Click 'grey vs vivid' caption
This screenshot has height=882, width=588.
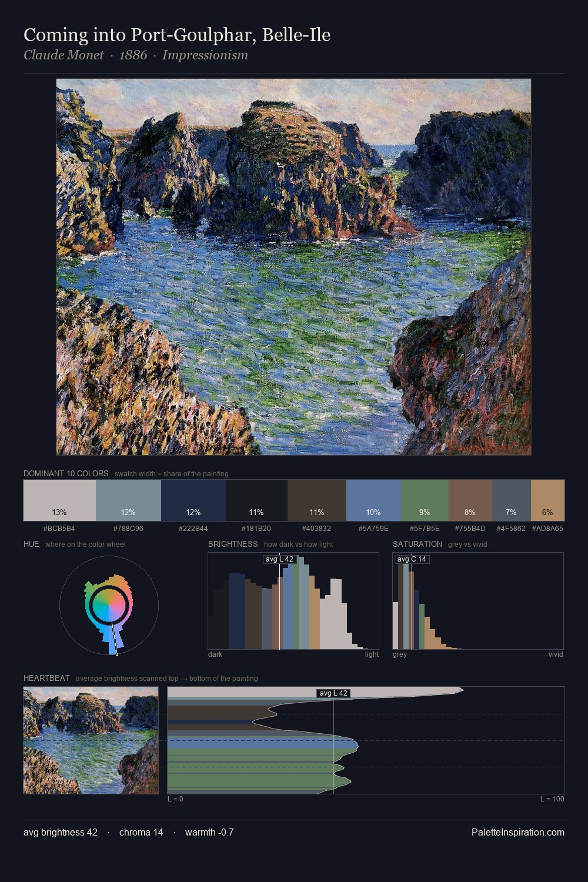pos(467,544)
